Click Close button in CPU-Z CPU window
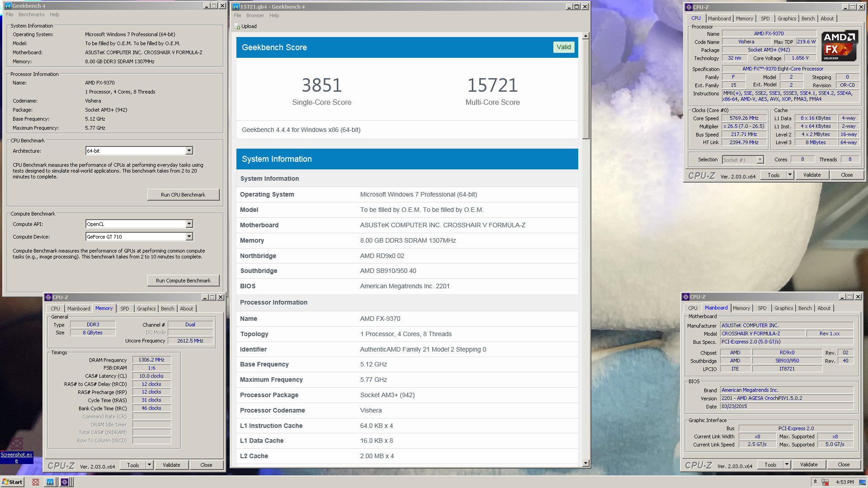868x488 pixels. [x=847, y=175]
